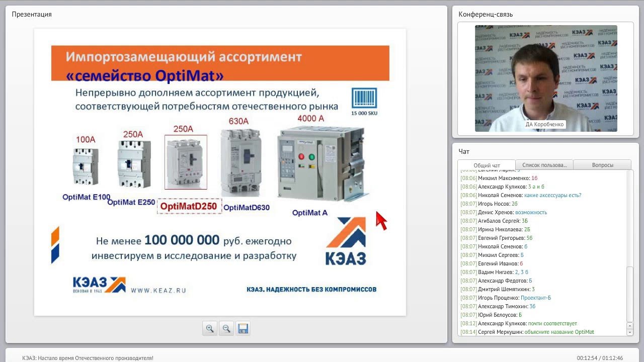644x362 pixels.
Task: Select Александр Федотов's chat message
Action: point(497,281)
